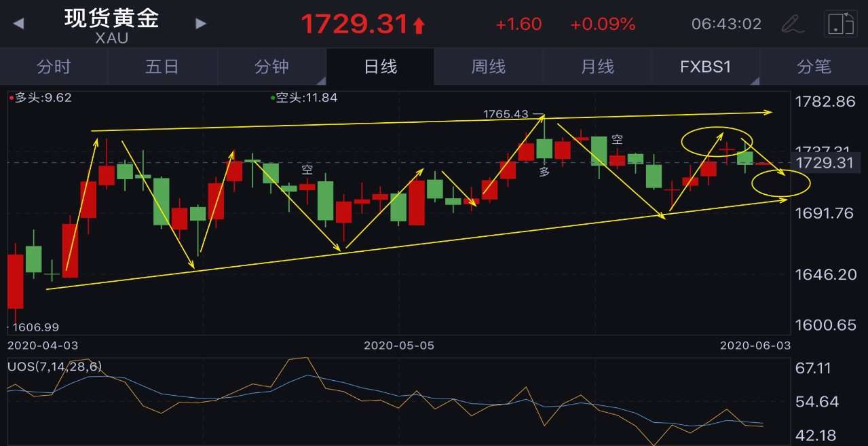This screenshot has width=868, height=446.
Task: Switch to the 月线 monthly tab
Action: click(597, 67)
